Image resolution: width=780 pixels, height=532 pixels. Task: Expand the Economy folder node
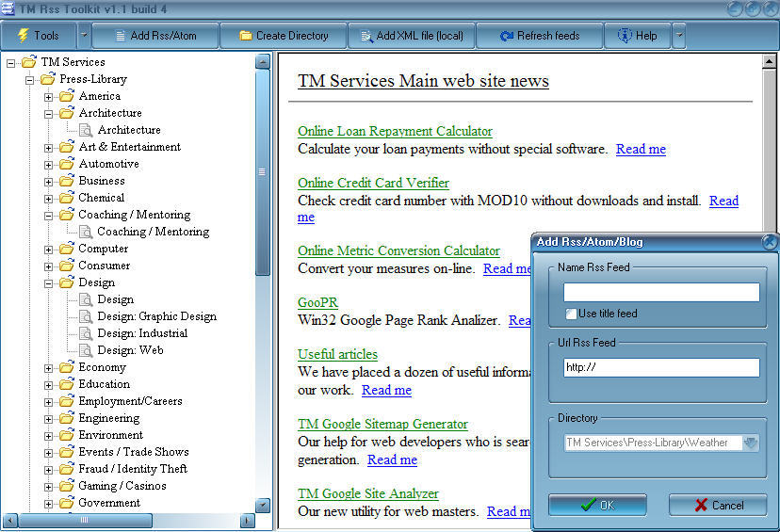tap(48, 368)
